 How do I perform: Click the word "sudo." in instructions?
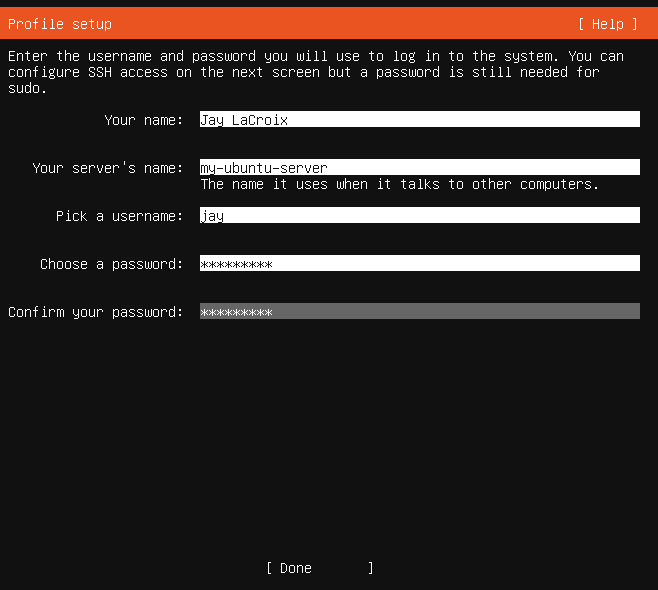tap(28, 88)
